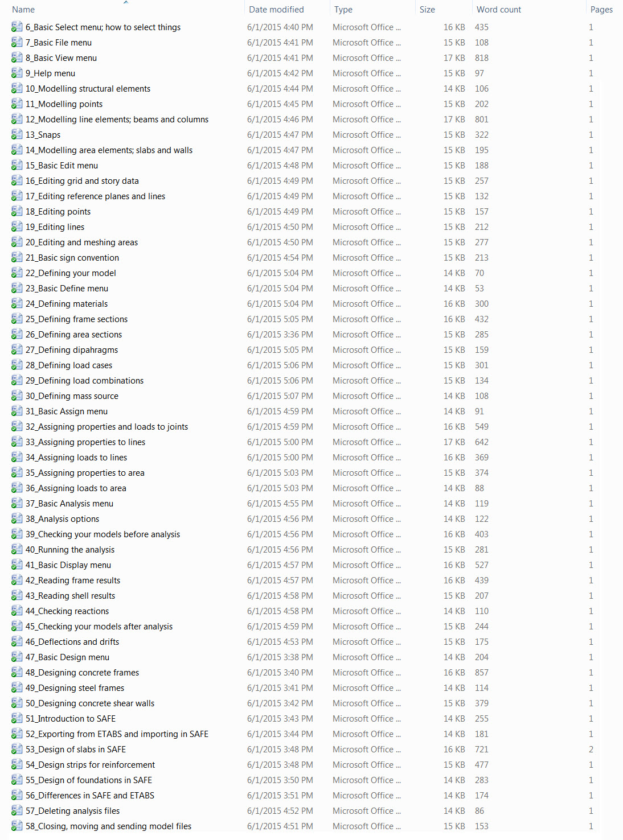
Task: Click the sort arrow above the Name column
Action: tap(126, 2)
